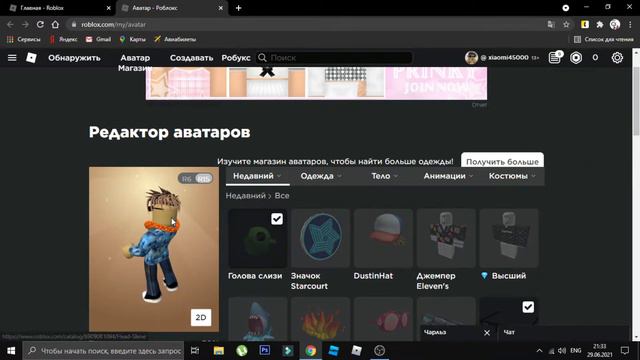Click the pink advertisement banner
640x360 pixels.
pos(316,83)
